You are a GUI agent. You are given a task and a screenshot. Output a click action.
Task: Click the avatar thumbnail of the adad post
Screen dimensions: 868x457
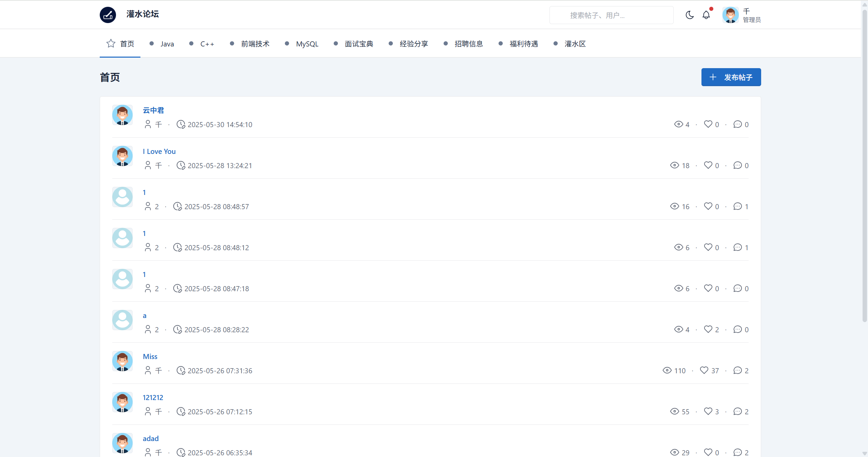tap(122, 443)
